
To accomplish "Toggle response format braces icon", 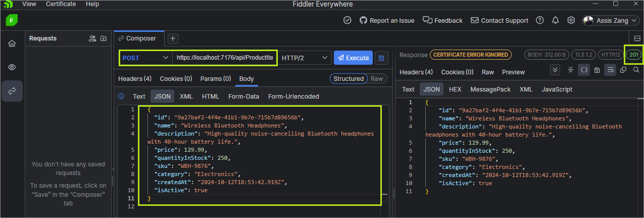I will click(584, 70).
